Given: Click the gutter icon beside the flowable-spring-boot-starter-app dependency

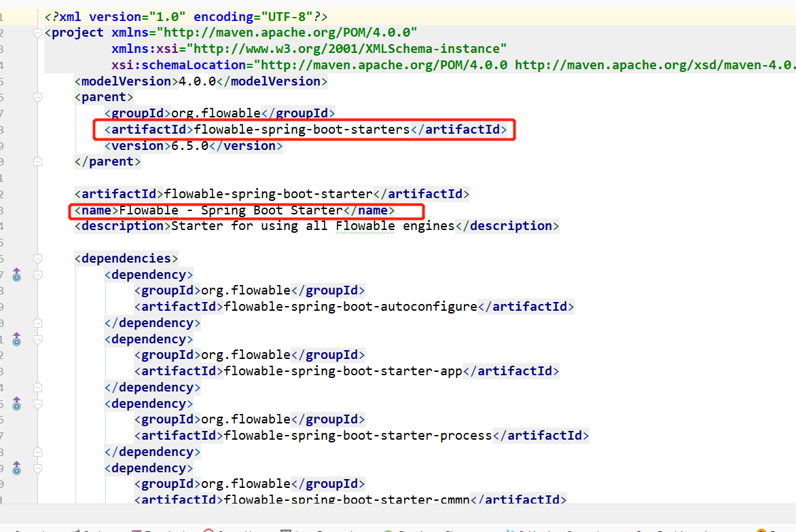Looking at the screenshot, I should click(x=17, y=339).
